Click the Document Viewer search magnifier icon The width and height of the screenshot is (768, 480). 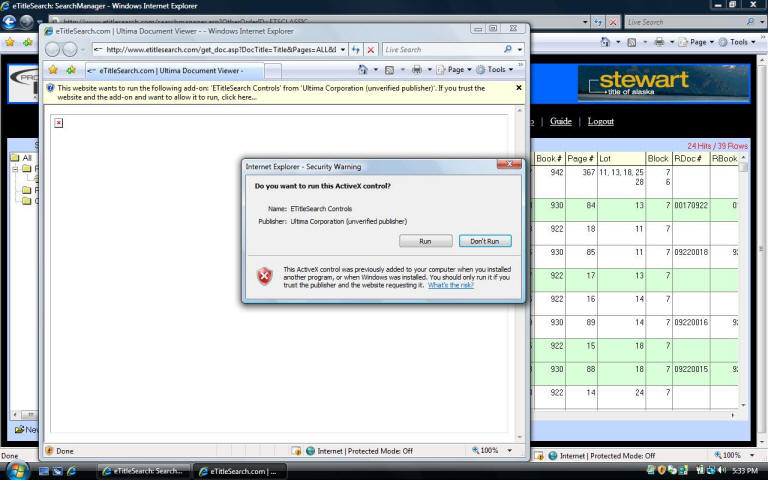click(508, 49)
